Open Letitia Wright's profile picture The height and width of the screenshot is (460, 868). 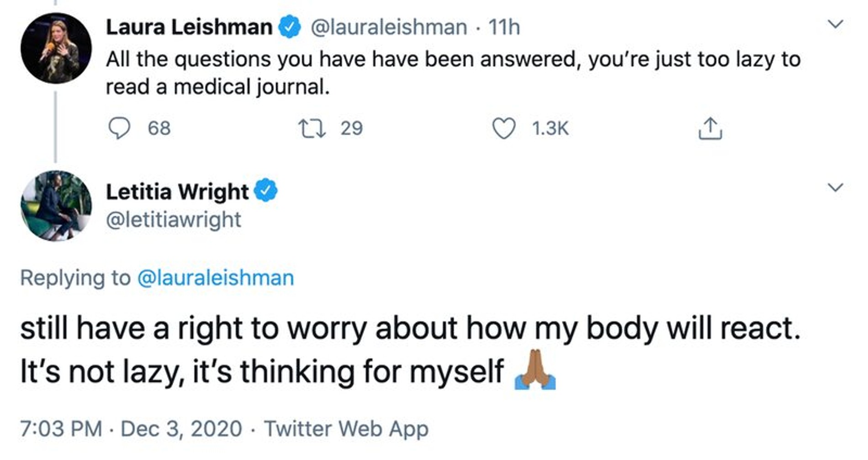coord(56,206)
